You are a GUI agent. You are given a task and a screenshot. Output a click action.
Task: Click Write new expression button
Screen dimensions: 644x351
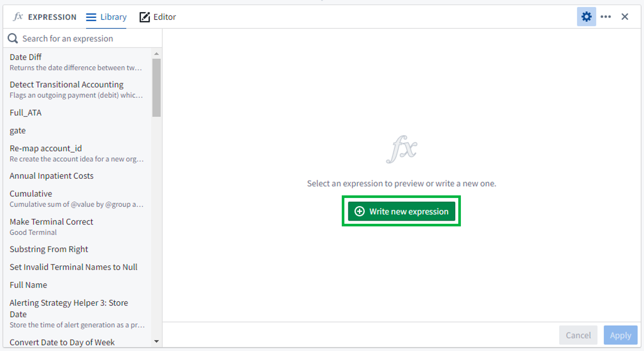click(x=401, y=211)
